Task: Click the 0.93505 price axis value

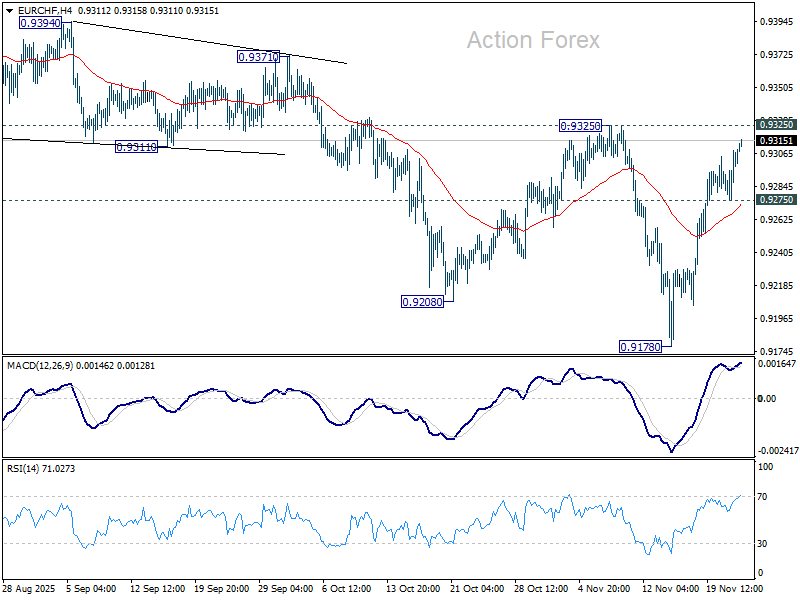Action: (777, 88)
